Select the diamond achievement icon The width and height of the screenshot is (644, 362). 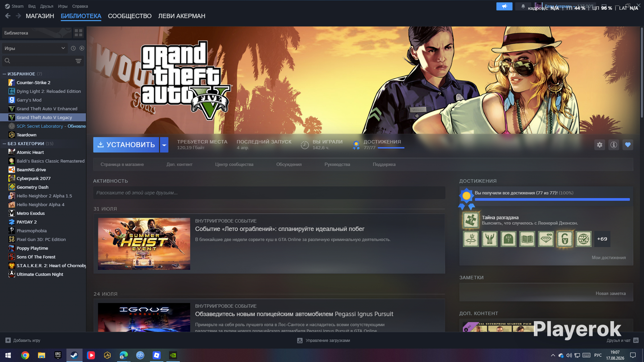click(546, 239)
